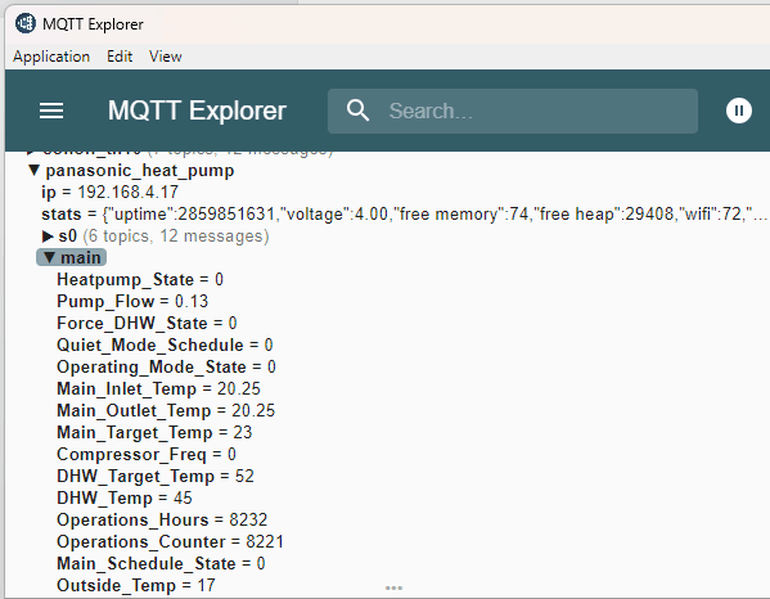Select DHW_Target_Temp = 52 topic

pyautogui.click(x=155, y=476)
